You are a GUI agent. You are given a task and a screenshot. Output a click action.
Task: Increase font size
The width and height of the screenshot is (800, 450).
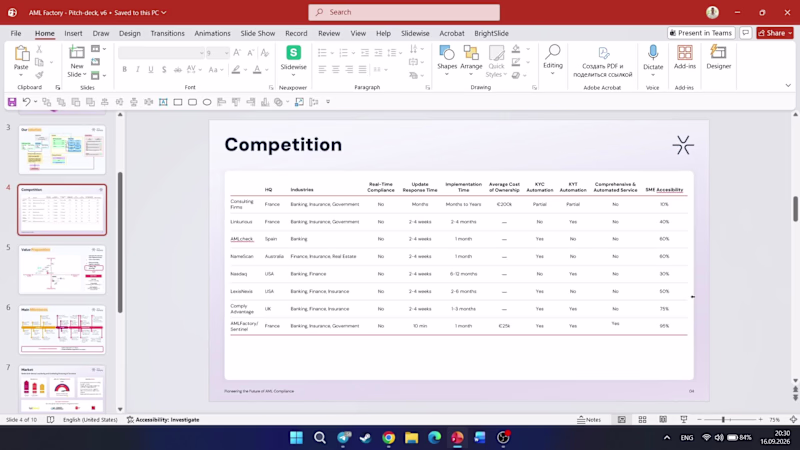(237, 53)
